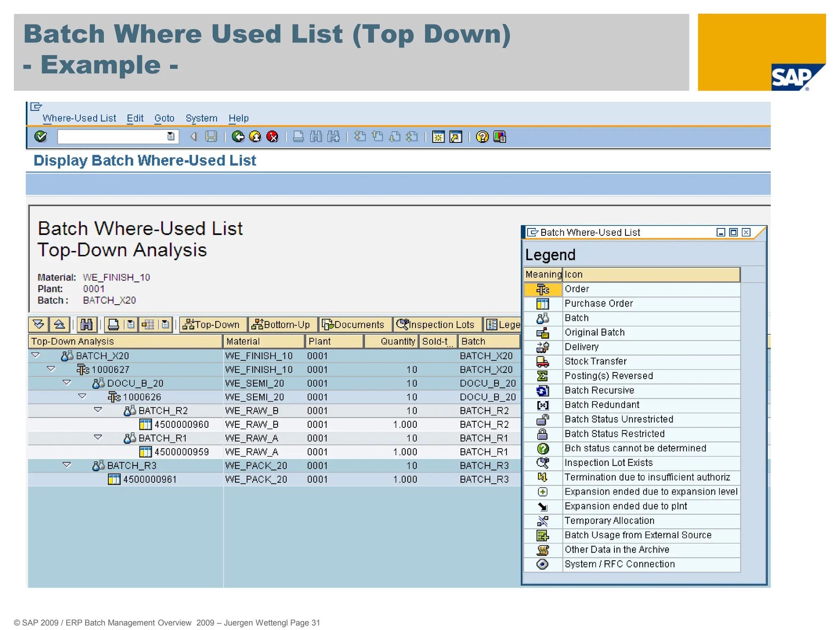Collapse the order 1000626 node
The height and width of the screenshot is (630, 840).
(x=82, y=396)
